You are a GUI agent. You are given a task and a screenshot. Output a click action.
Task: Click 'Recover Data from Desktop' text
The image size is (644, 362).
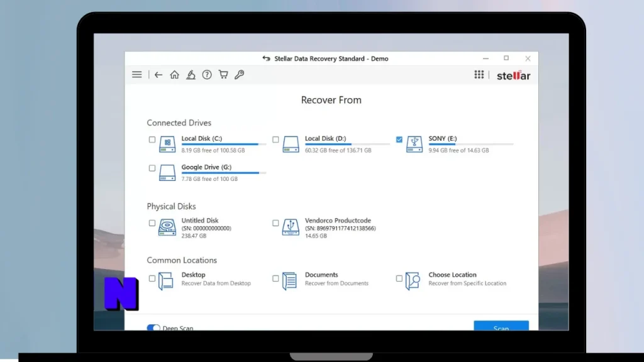pyautogui.click(x=216, y=283)
